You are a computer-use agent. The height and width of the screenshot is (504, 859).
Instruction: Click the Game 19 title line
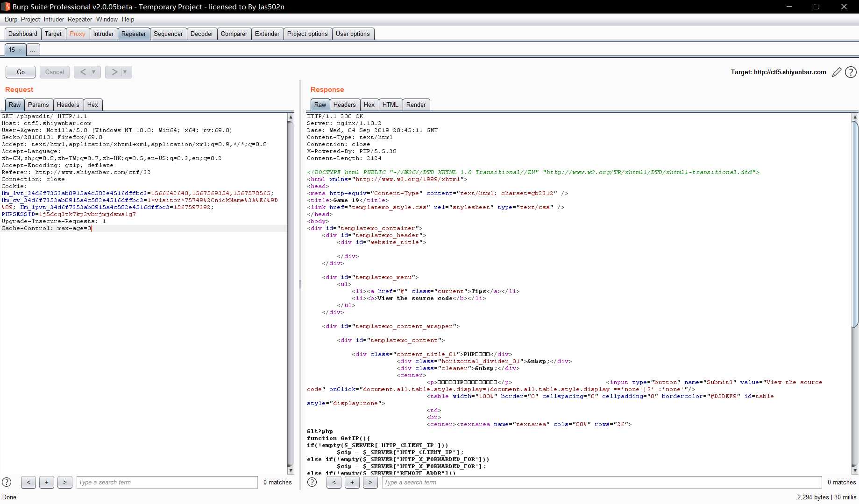pos(348,200)
